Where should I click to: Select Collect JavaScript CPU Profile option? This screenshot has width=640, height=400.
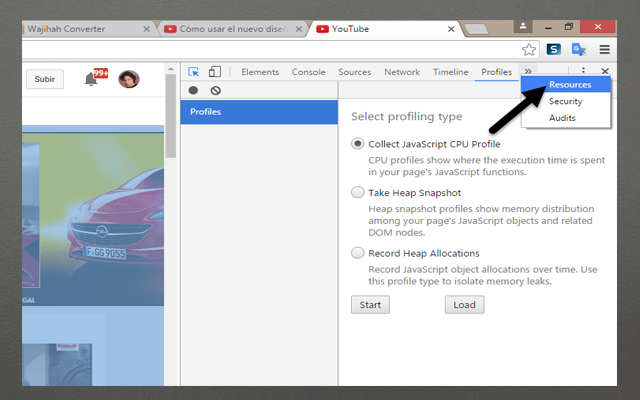click(358, 144)
